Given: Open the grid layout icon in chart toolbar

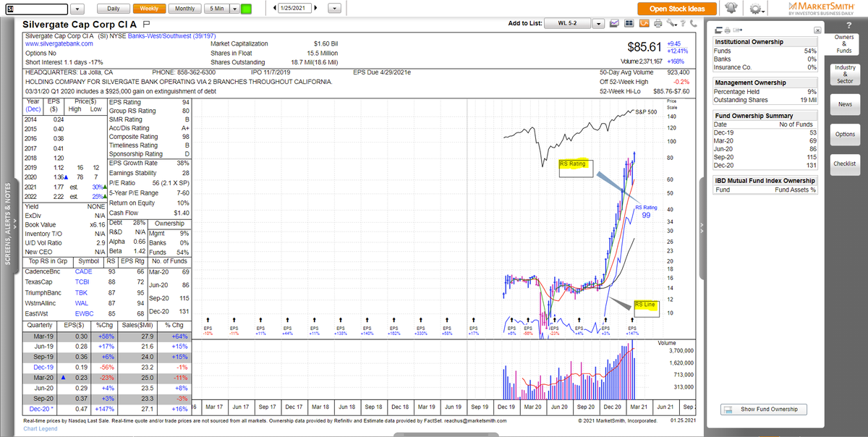Looking at the screenshot, I should (x=629, y=23).
